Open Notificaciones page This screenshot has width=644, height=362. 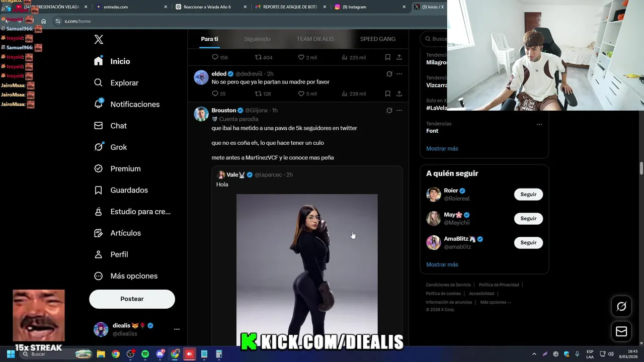(x=127, y=104)
